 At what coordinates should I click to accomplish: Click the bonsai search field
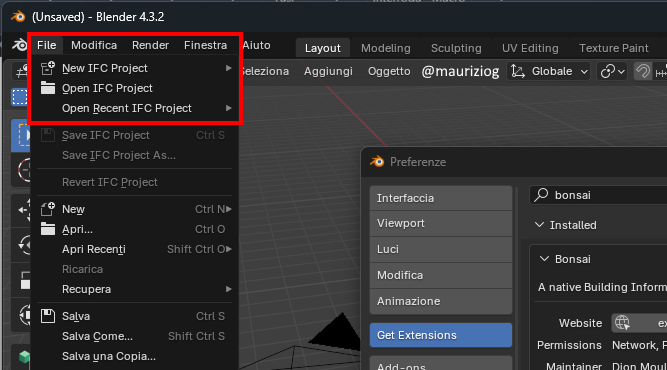click(598, 195)
